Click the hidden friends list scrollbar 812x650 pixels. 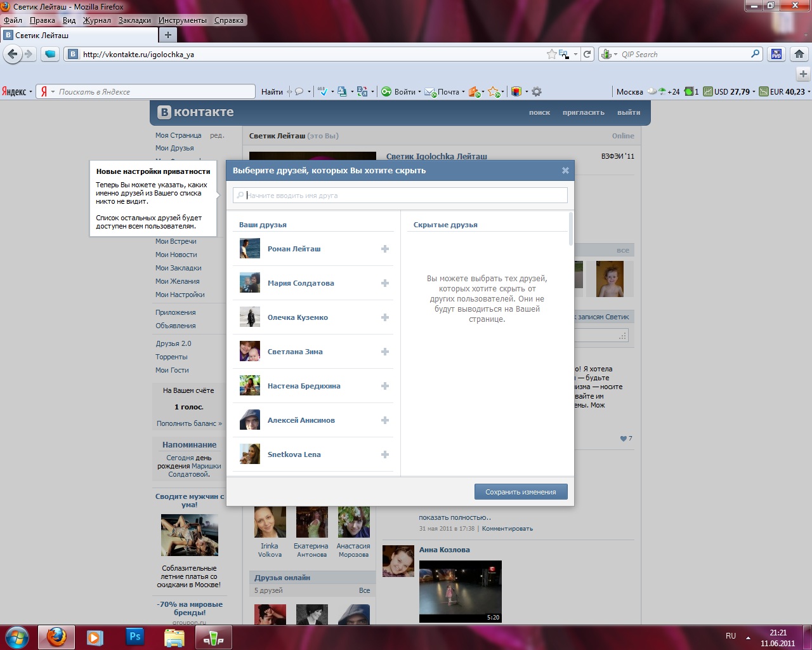pyautogui.click(x=571, y=229)
